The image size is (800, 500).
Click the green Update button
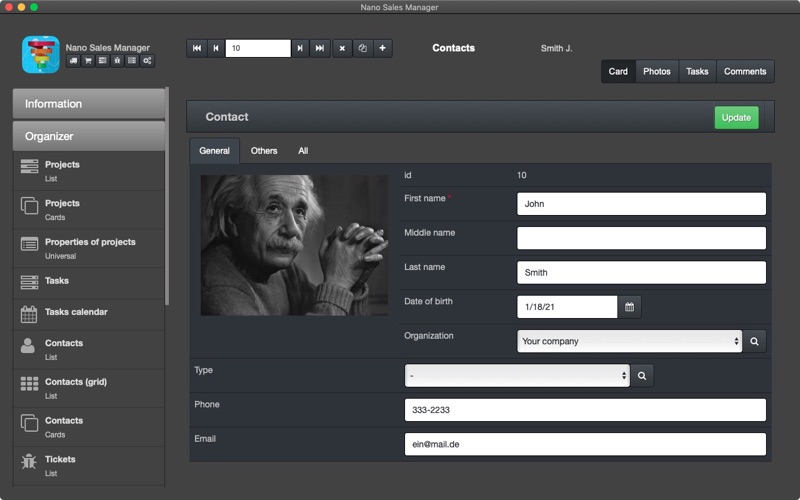(736, 117)
